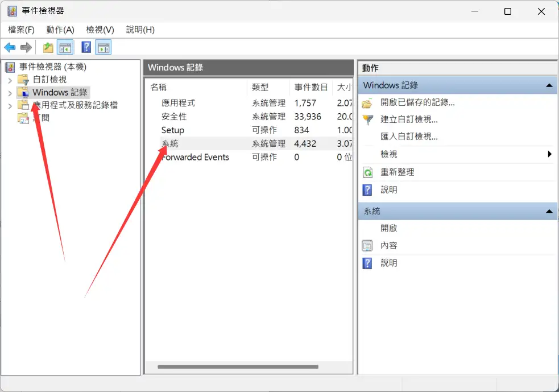Click the Windows 記錄 actions header
Image resolution: width=559 pixels, height=392 pixels.
457,85
